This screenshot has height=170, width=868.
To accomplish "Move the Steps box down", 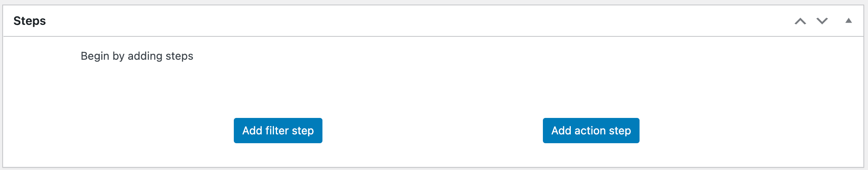I will tap(822, 21).
